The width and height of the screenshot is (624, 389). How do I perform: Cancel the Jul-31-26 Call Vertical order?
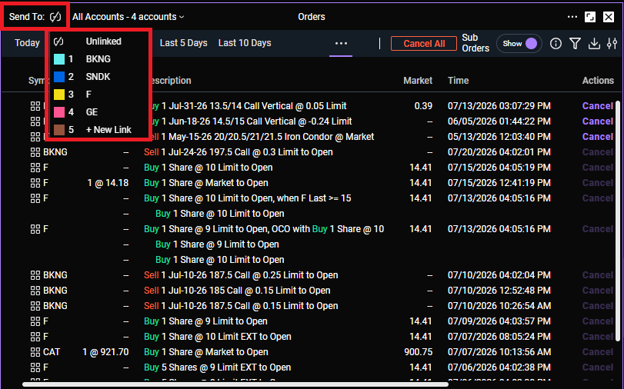pyautogui.click(x=598, y=106)
